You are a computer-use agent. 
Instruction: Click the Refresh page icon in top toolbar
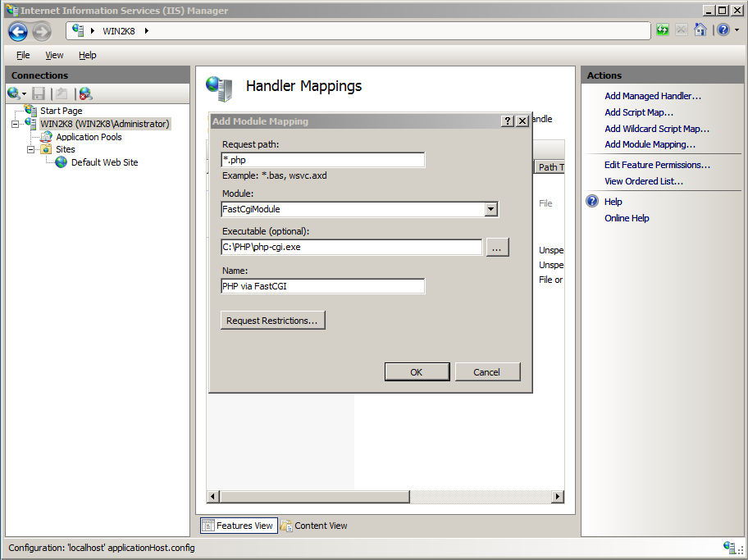(x=663, y=30)
